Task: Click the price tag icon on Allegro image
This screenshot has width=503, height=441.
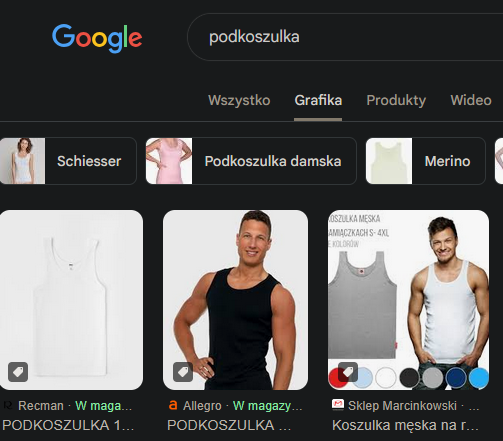Action: coord(183,372)
